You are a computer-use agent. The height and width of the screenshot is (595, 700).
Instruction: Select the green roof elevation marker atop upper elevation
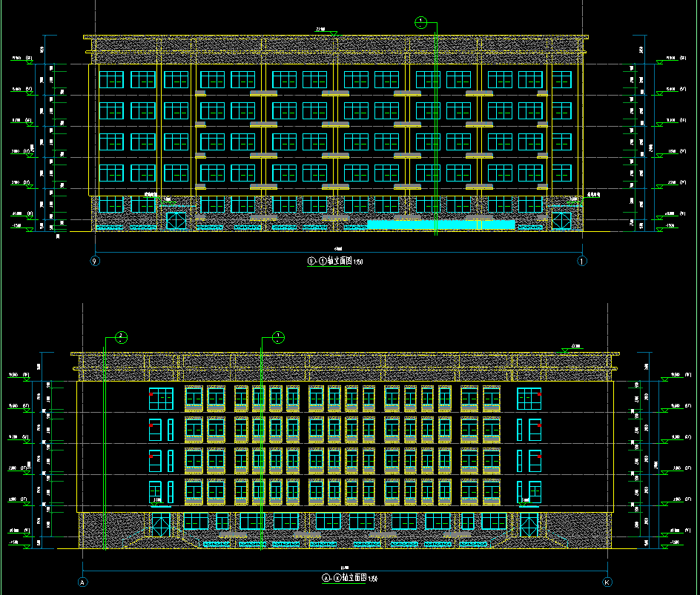[x=325, y=31]
